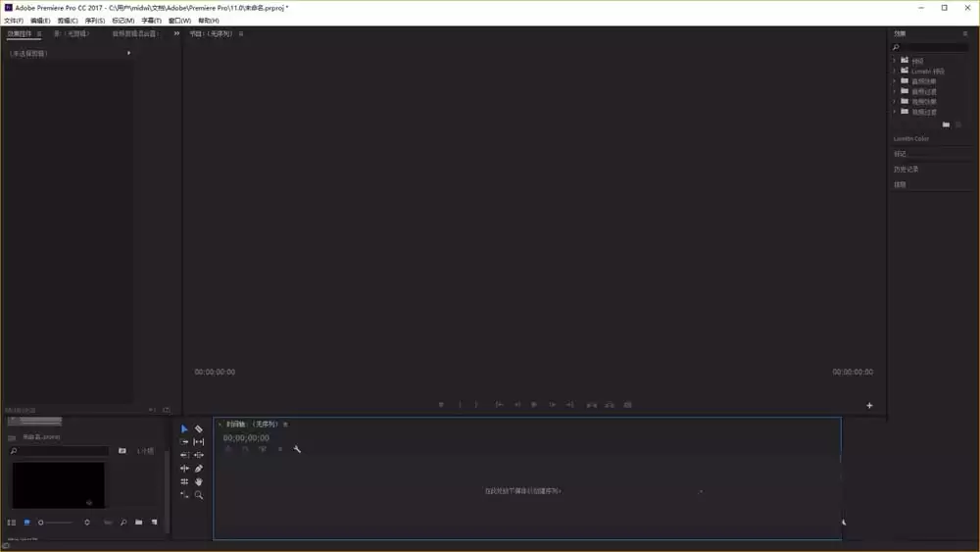The width and height of the screenshot is (980, 552).
Task: Click Go to Out point button
Action: (570, 405)
